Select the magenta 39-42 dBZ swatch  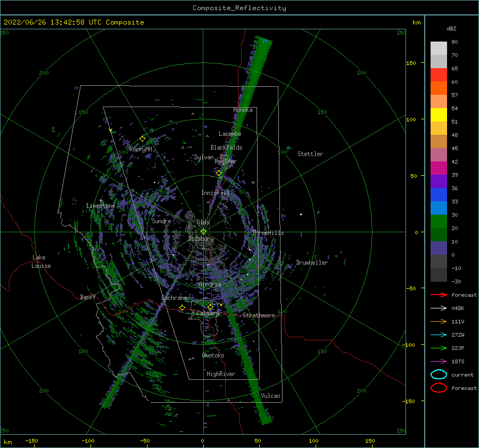click(x=439, y=168)
